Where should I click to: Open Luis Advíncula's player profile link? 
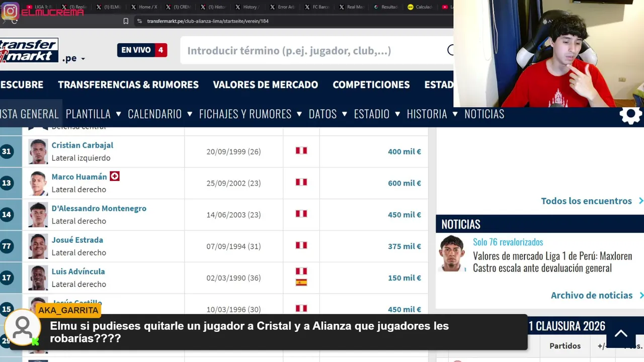tap(78, 271)
